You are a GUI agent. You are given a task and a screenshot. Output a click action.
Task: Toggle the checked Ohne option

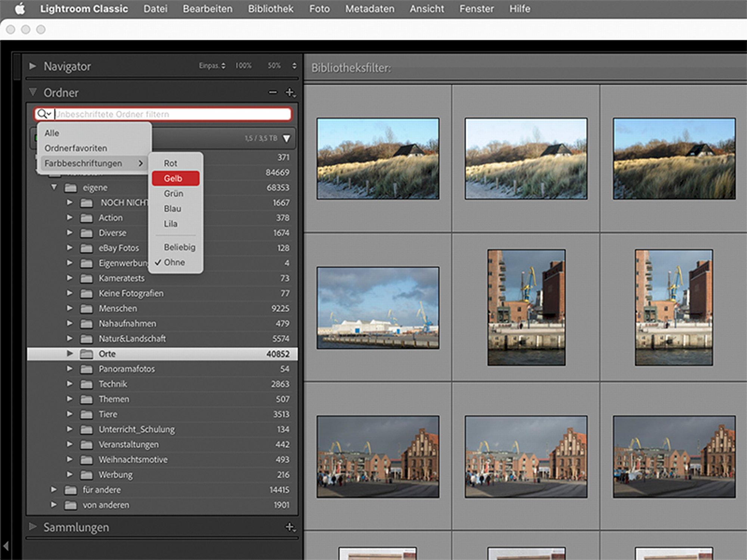click(174, 262)
